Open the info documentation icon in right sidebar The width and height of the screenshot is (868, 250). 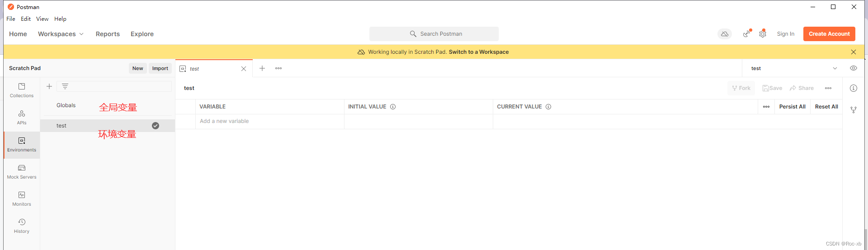[854, 88]
